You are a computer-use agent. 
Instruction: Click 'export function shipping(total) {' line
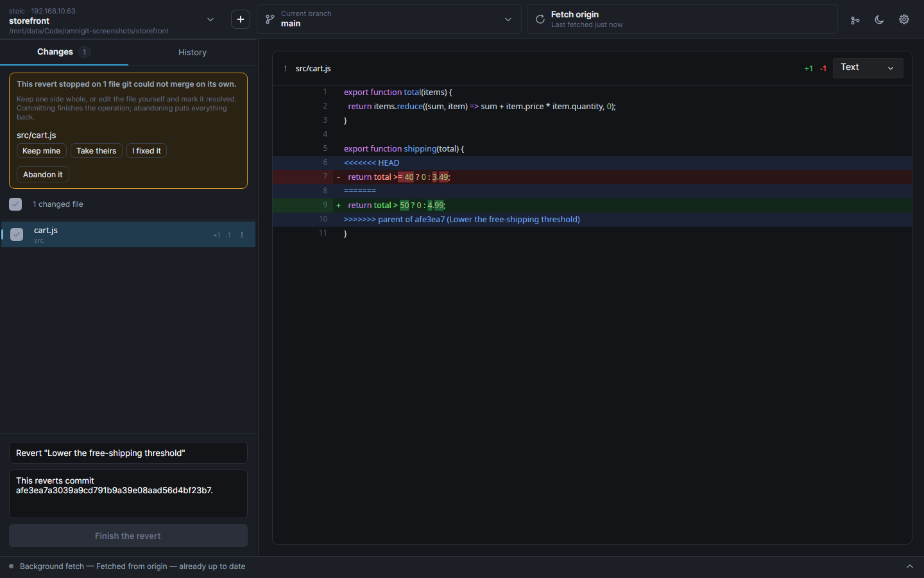pos(592,149)
